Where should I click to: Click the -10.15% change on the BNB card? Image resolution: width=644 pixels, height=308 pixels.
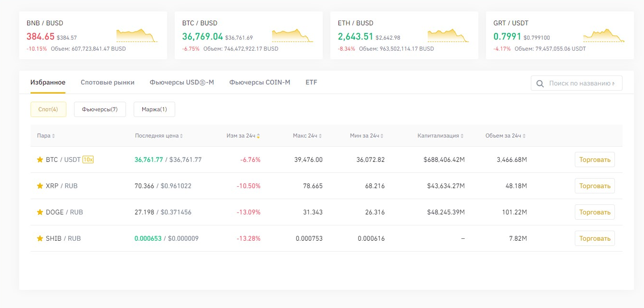click(x=37, y=49)
